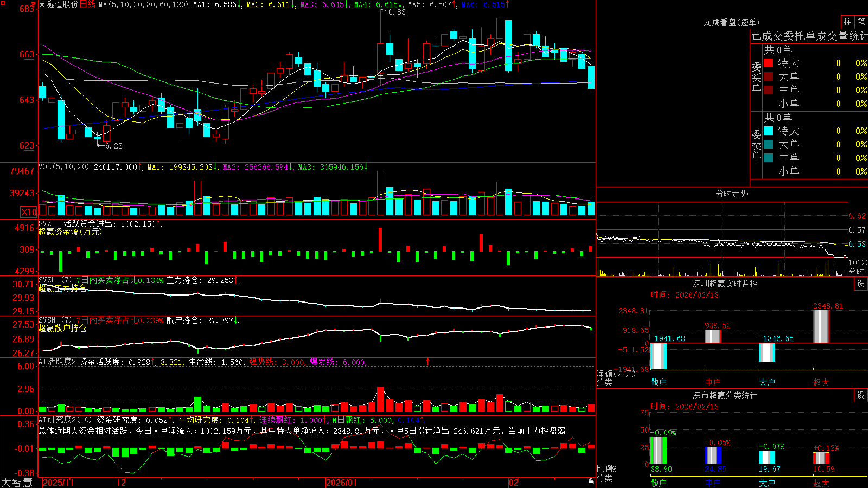Click the 散户持仓: 27.397 value

point(200,320)
